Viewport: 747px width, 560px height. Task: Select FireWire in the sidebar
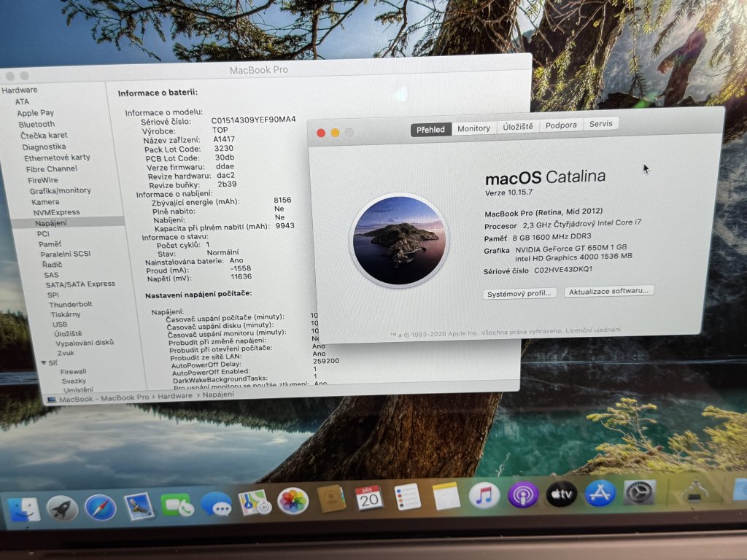pos(43,180)
